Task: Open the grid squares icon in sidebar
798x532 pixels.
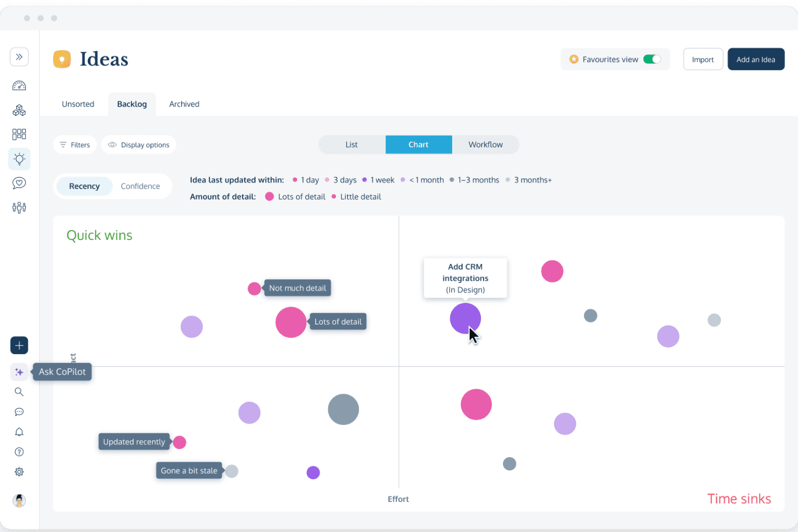Action: pyautogui.click(x=19, y=134)
